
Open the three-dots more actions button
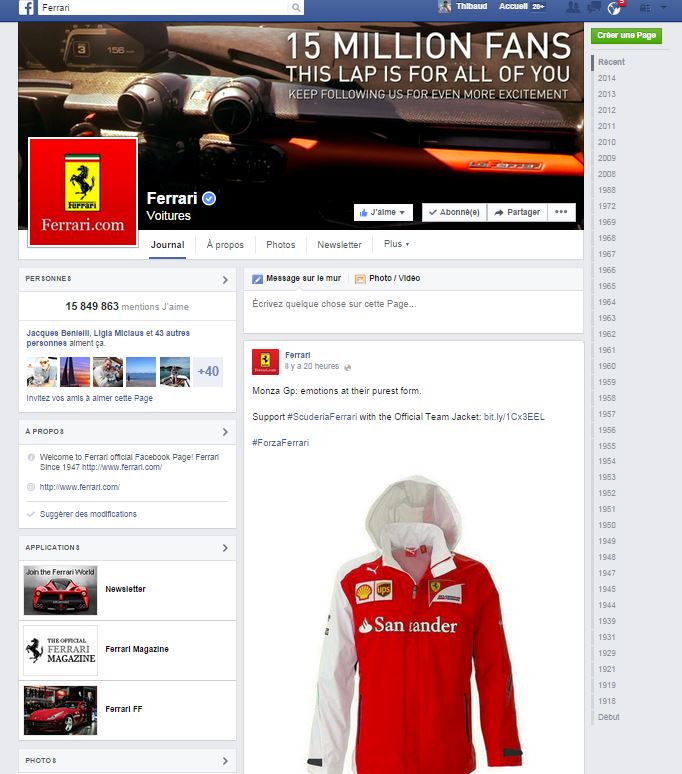click(x=561, y=212)
